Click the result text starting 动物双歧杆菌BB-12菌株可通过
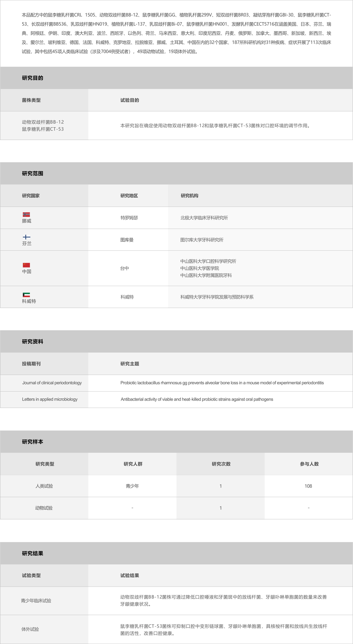 coord(224,600)
